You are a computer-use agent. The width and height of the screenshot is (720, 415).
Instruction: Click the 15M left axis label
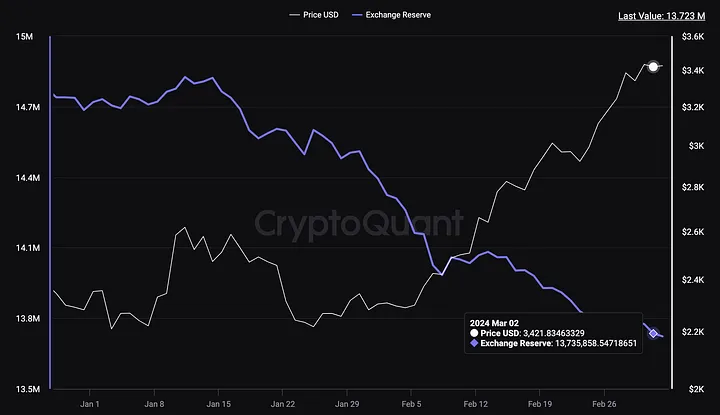[28, 37]
